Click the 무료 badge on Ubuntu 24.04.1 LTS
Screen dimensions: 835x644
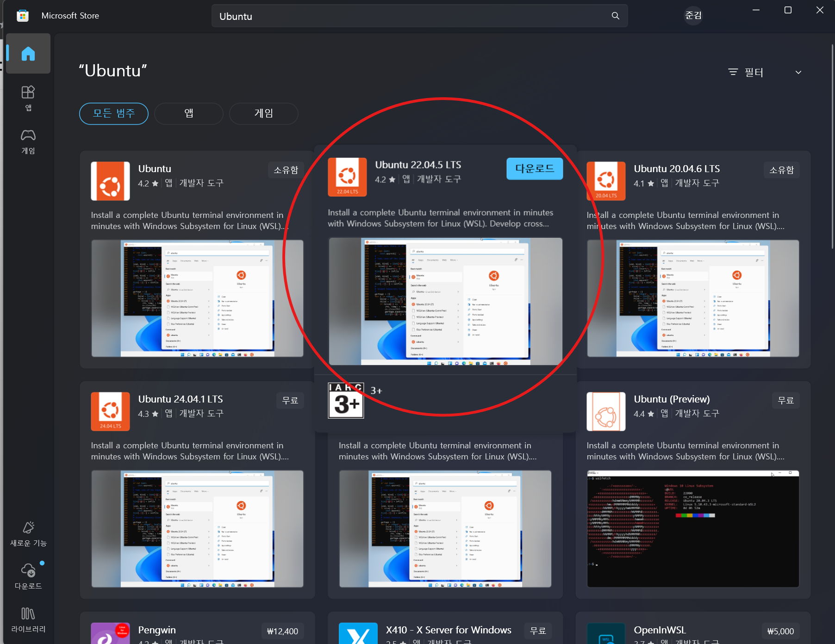point(290,400)
